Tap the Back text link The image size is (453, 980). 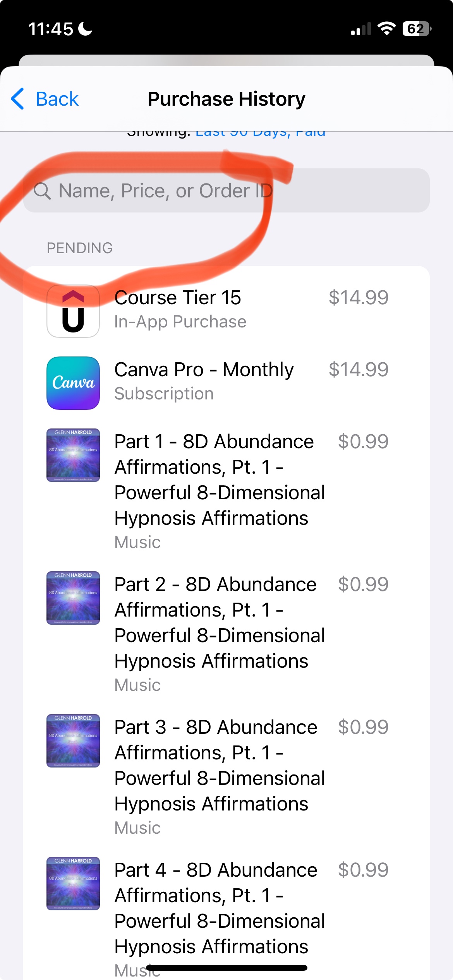coord(57,99)
